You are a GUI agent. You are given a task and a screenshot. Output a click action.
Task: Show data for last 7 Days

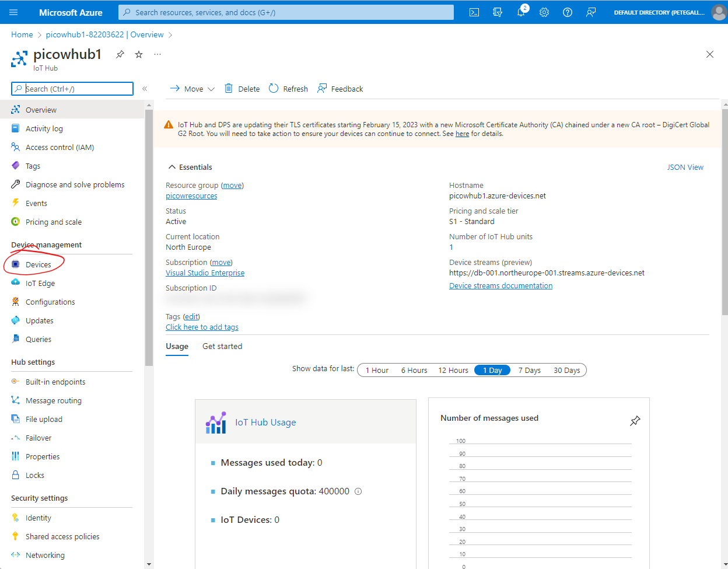point(530,370)
